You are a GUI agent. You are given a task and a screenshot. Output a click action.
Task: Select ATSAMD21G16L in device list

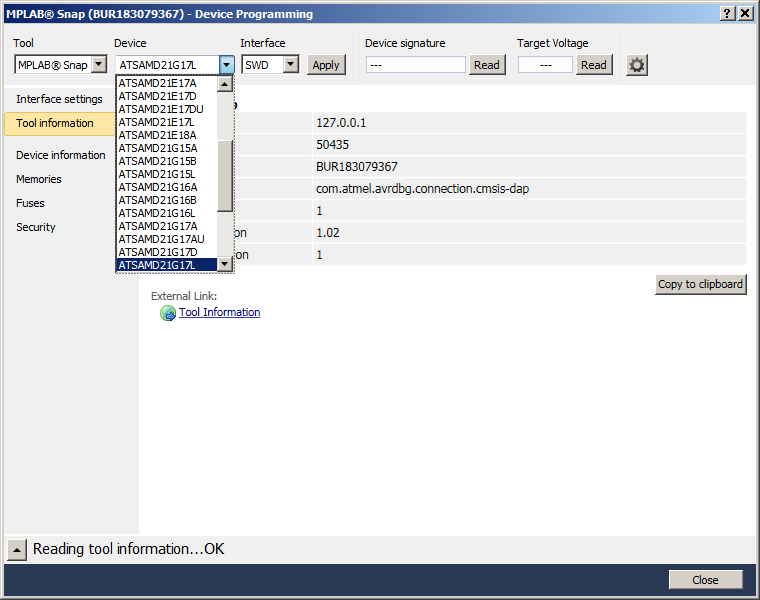[167, 214]
